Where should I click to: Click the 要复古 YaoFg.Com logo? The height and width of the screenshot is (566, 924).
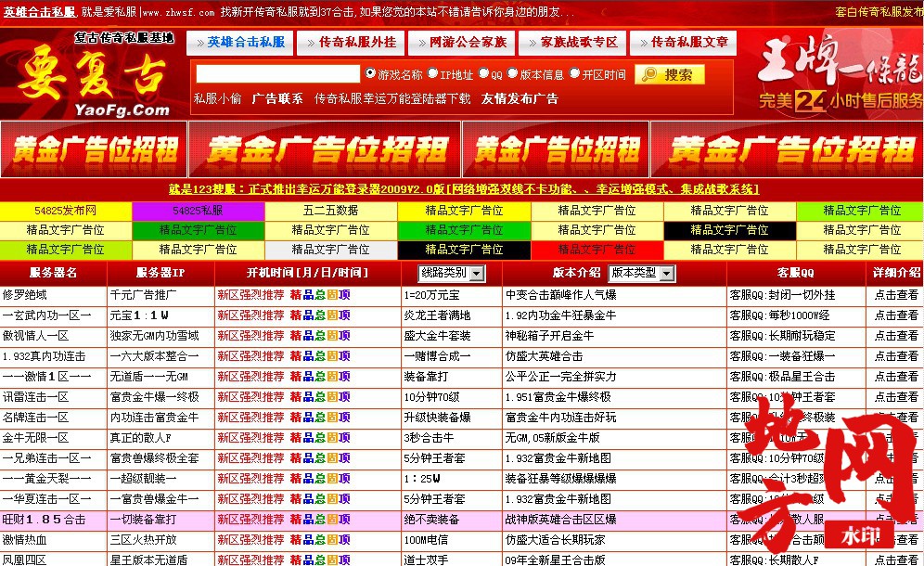pos(93,74)
